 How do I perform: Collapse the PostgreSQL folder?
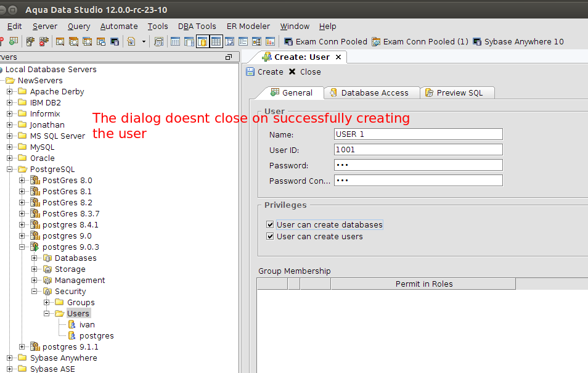[x=10, y=170]
